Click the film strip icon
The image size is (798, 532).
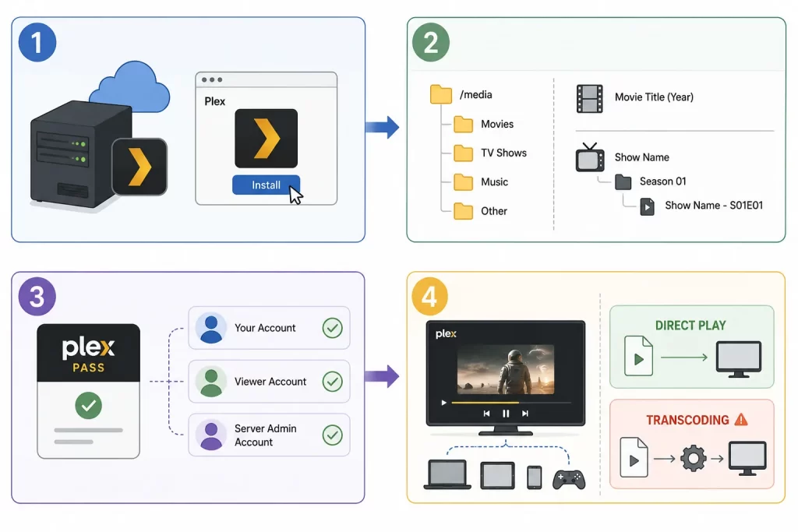tap(589, 99)
